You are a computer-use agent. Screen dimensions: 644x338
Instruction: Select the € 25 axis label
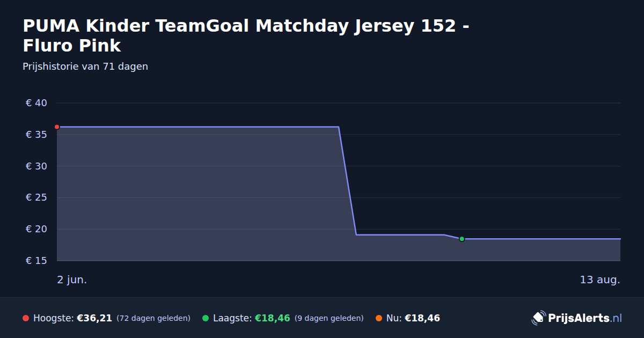pos(36,197)
